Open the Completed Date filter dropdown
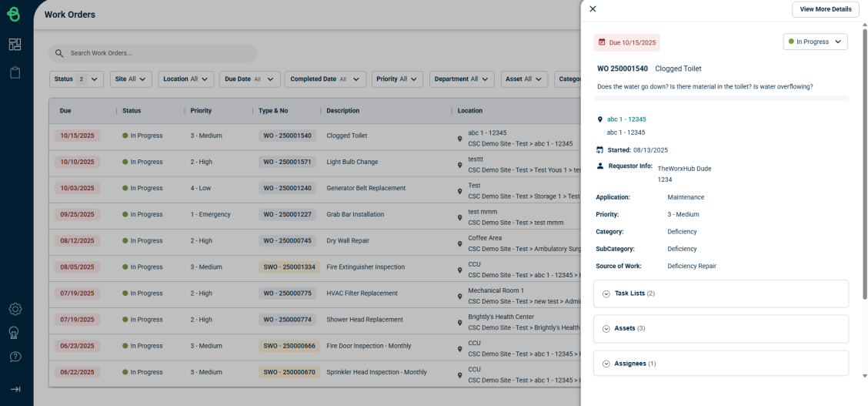This screenshot has width=868, height=406. pyautogui.click(x=325, y=79)
